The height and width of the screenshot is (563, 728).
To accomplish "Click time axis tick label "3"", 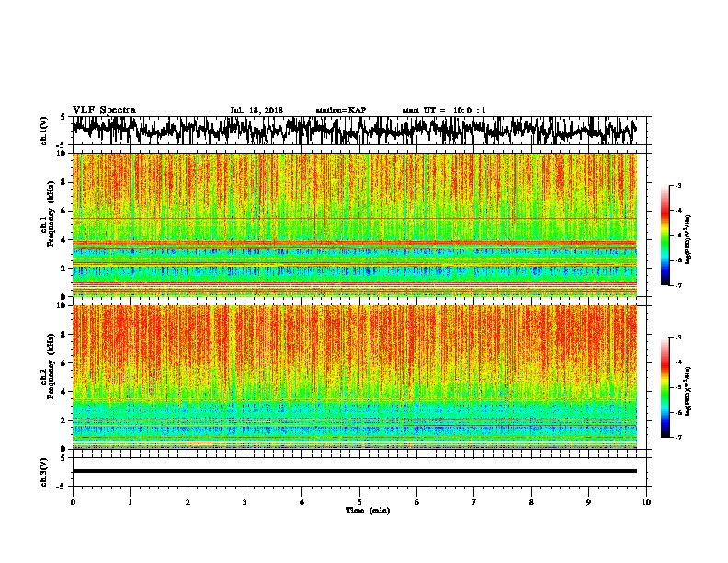I will [245, 502].
